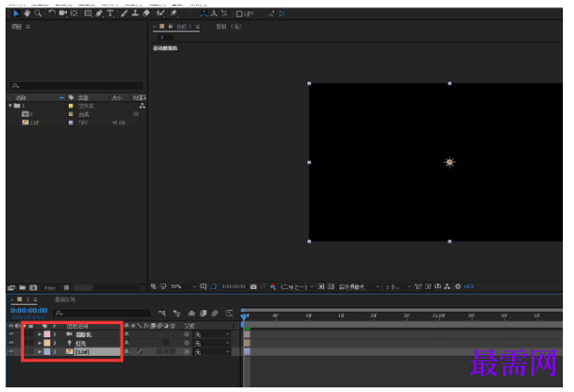Select the Selection arrow tool
Viewport: 574px width, 392px height.
16,14
